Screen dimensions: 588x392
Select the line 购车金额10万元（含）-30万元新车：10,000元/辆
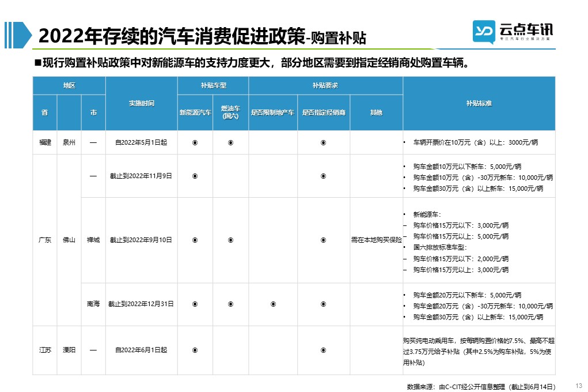point(483,178)
